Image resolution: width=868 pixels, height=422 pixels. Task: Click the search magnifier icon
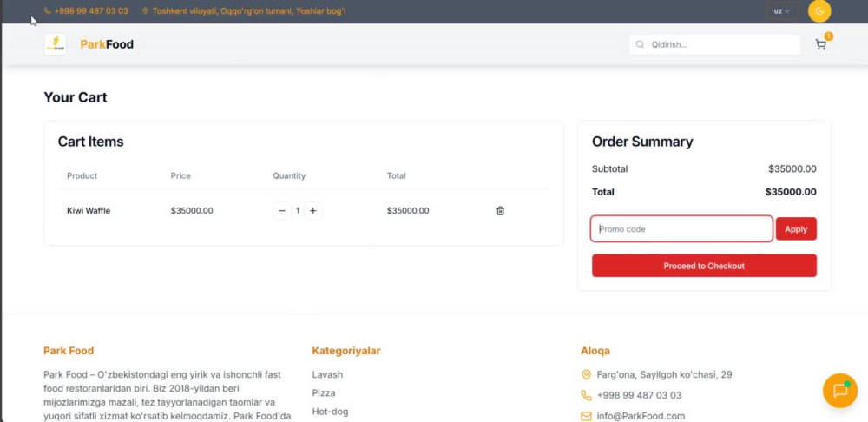640,44
